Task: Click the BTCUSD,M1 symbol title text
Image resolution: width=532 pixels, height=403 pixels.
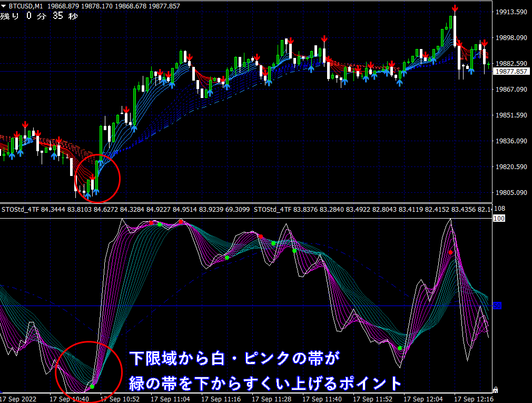Action: [26, 6]
